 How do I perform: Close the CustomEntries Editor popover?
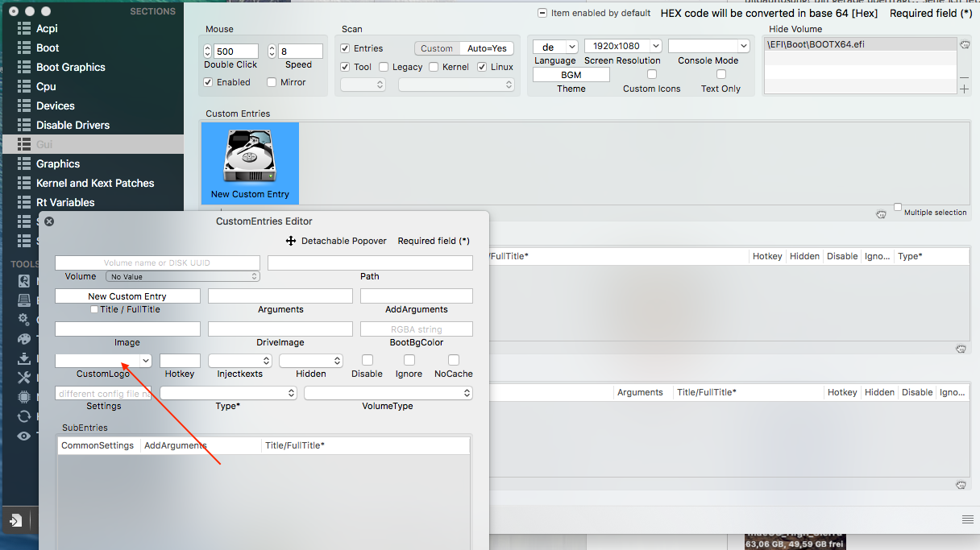click(48, 221)
